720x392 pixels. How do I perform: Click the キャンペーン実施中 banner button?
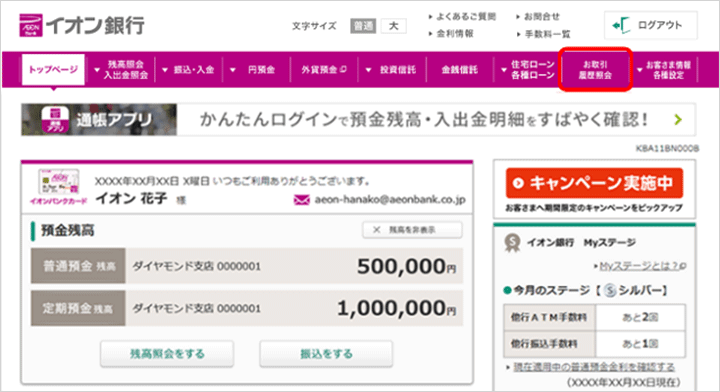coord(594,183)
